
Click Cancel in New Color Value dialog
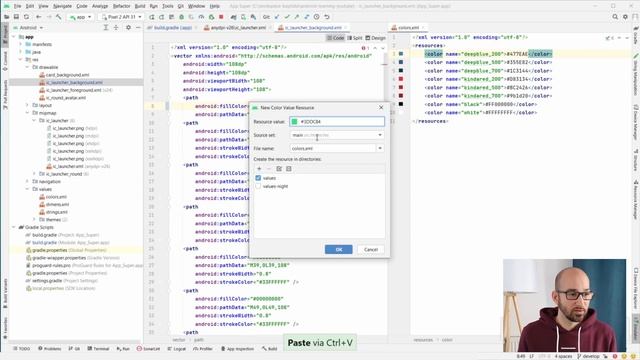click(x=371, y=249)
